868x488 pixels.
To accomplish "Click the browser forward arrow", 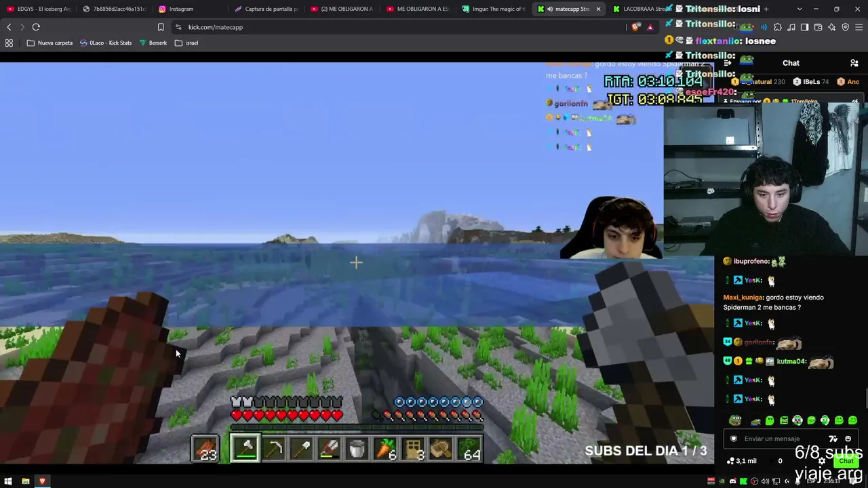I will click(x=22, y=27).
